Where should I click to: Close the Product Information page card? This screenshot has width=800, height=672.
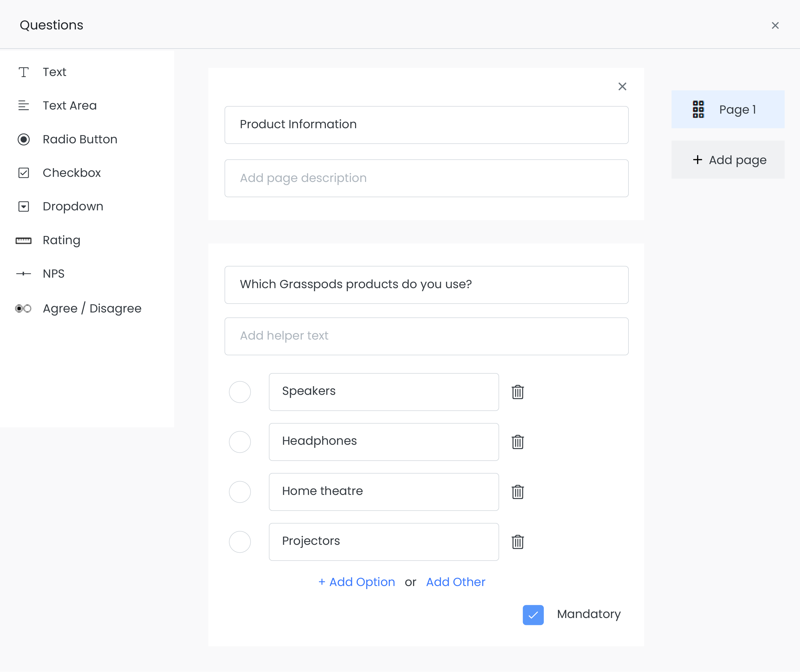[622, 86]
